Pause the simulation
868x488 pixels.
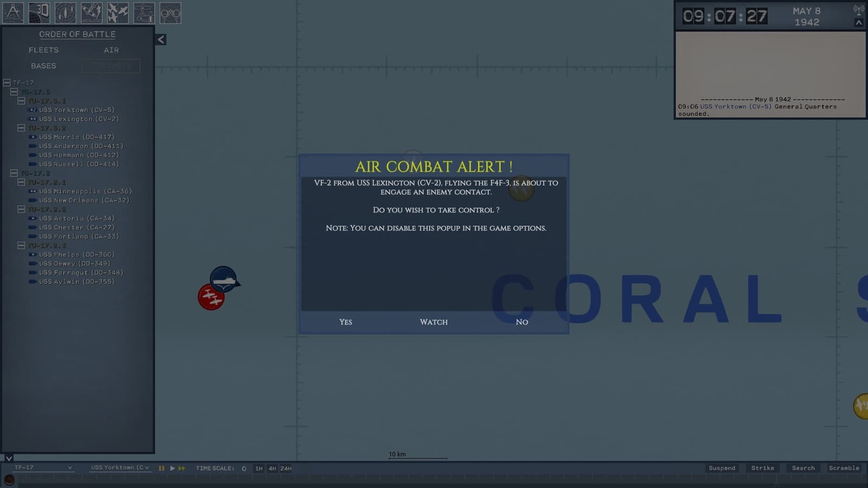click(161, 468)
